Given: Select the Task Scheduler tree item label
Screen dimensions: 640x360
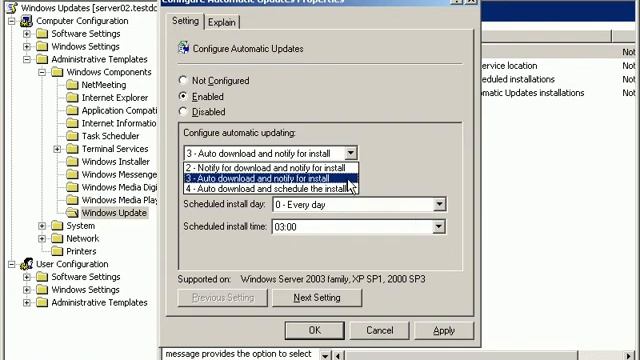Looking at the screenshot, I should [110, 136].
